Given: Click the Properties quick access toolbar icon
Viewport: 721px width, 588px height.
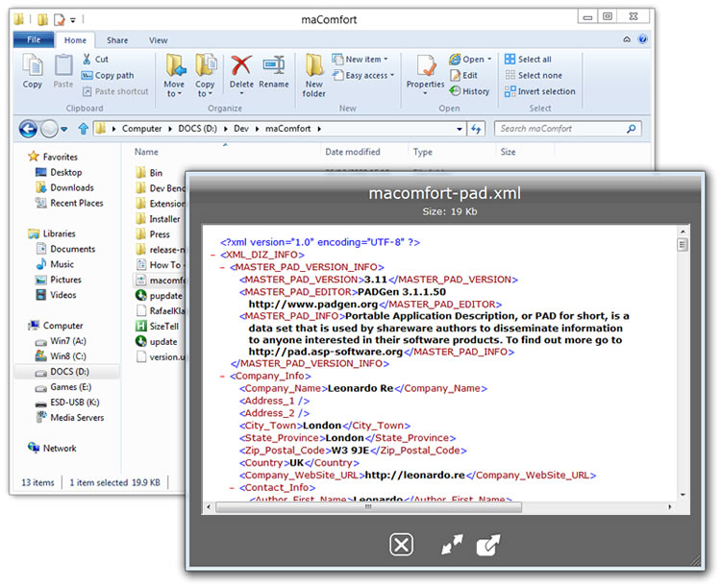Looking at the screenshot, I should tap(60, 19).
